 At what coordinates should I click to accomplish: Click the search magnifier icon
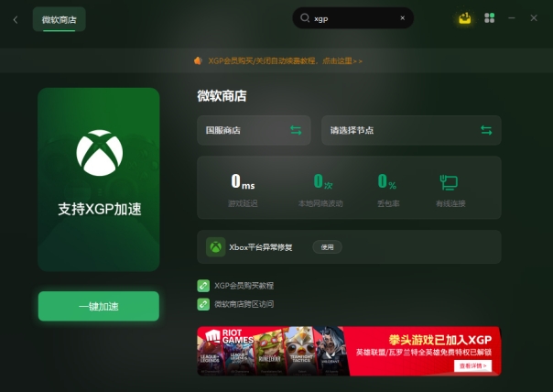(x=305, y=18)
